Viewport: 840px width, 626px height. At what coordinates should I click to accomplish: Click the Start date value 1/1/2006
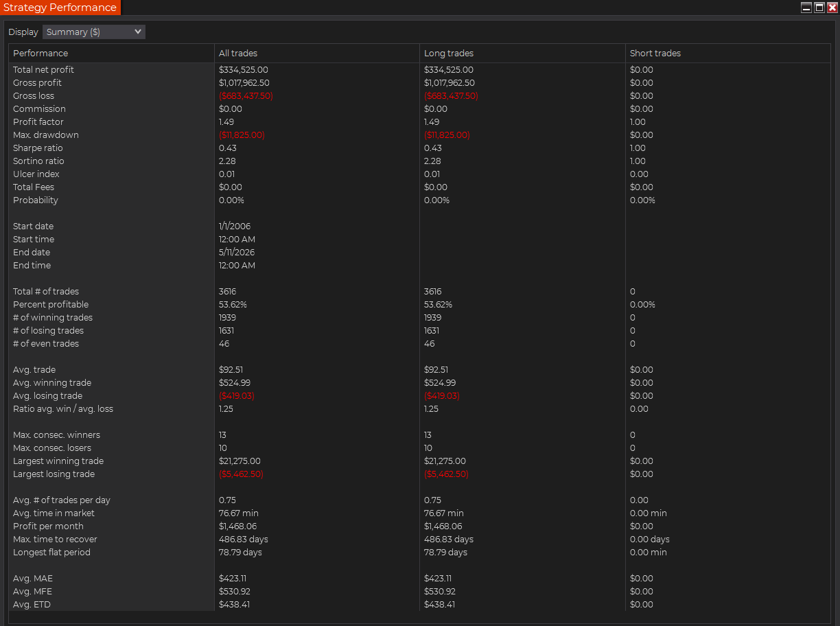tap(235, 227)
